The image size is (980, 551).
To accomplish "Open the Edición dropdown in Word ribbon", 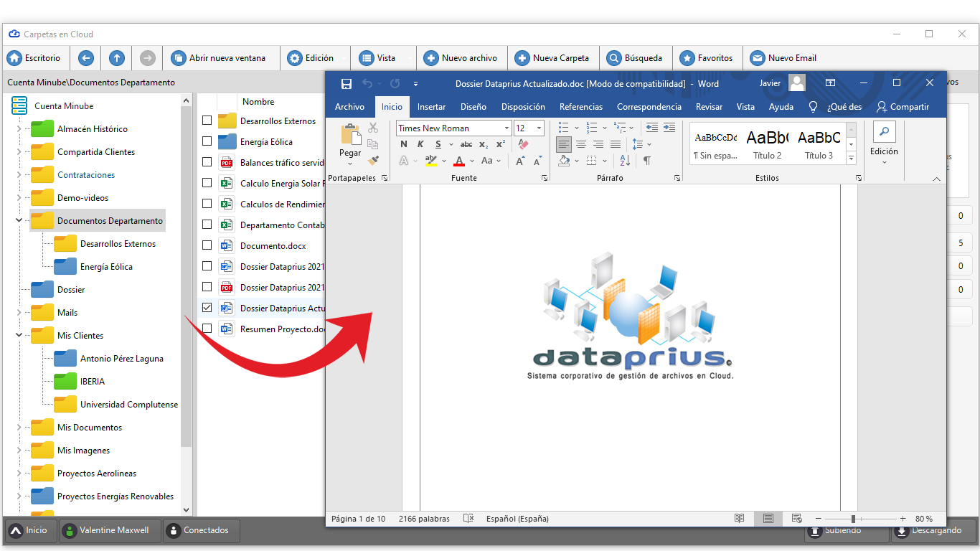I will (x=884, y=144).
